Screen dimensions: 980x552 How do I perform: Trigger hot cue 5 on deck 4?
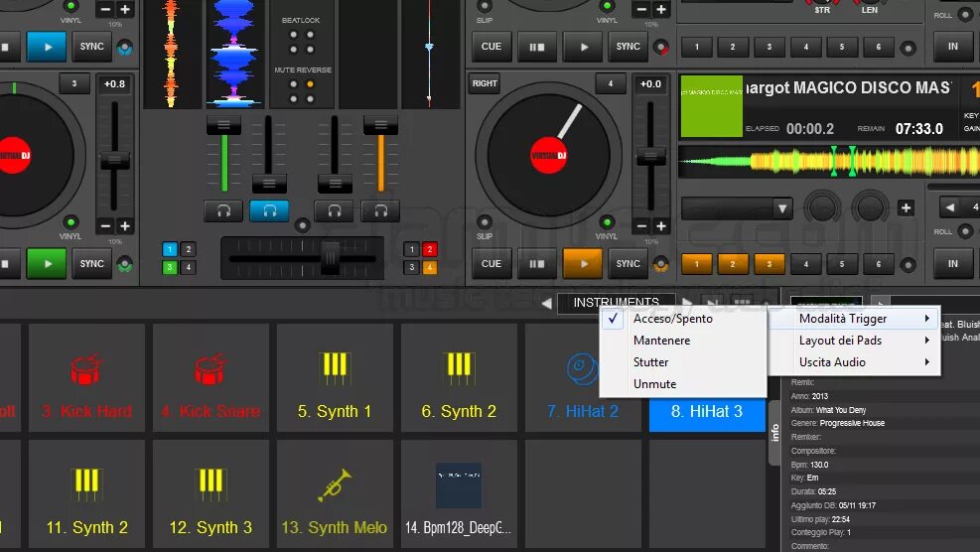pyautogui.click(x=842, y=264)
